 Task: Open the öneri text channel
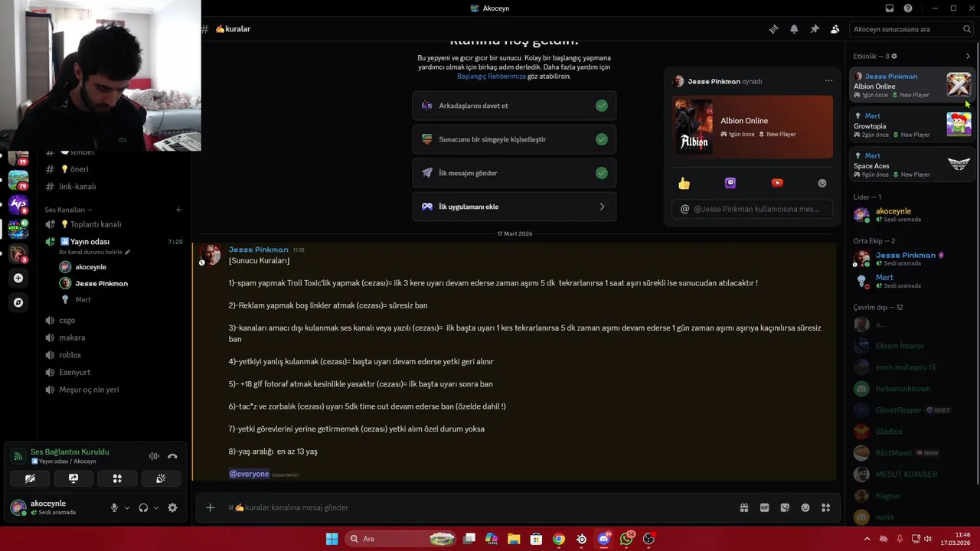point(113,169)
